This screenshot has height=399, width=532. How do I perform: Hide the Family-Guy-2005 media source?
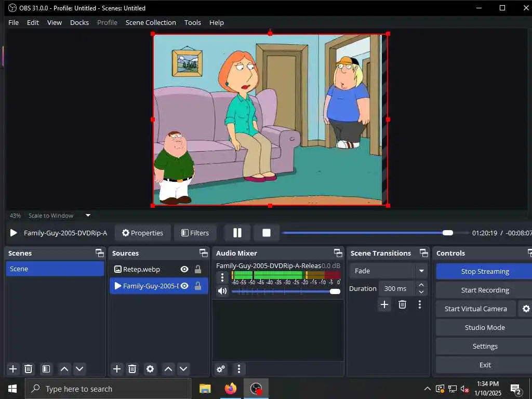(184, 286)
